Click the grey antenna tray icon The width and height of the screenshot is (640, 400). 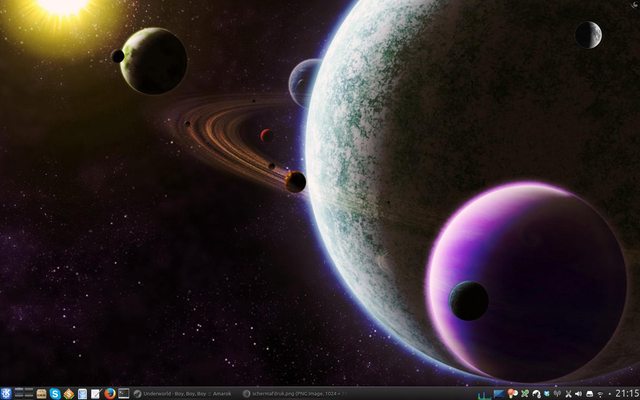557,394
